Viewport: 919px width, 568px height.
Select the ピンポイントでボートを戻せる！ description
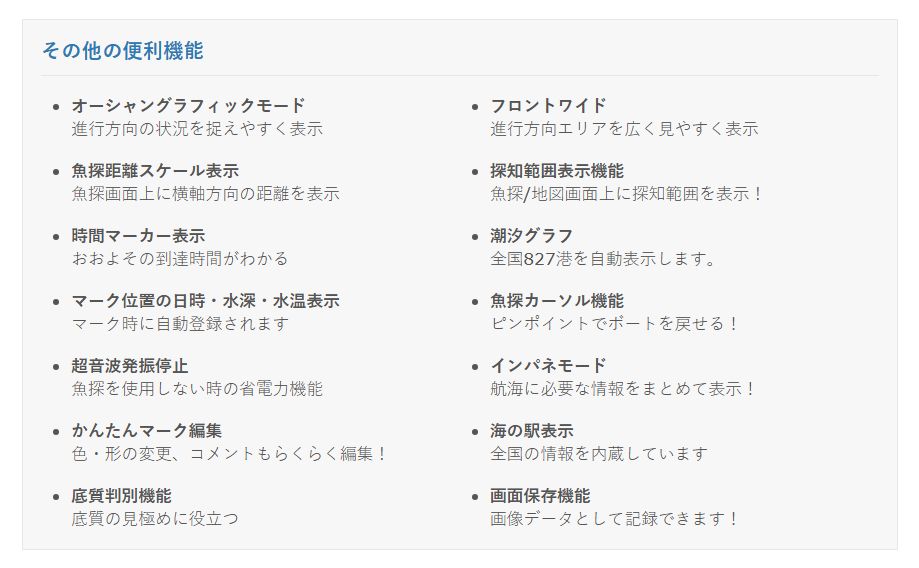point(615,324)
